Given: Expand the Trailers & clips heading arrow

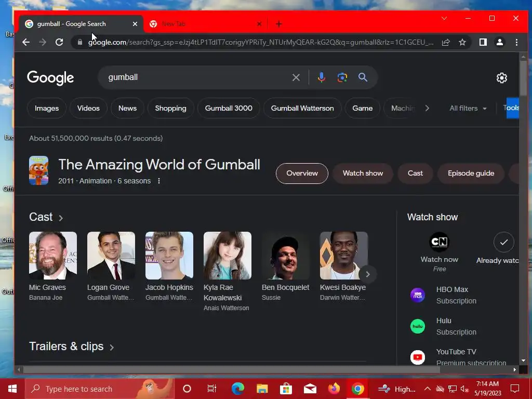Looking at the screenshot, I should (x=112, y=347).
